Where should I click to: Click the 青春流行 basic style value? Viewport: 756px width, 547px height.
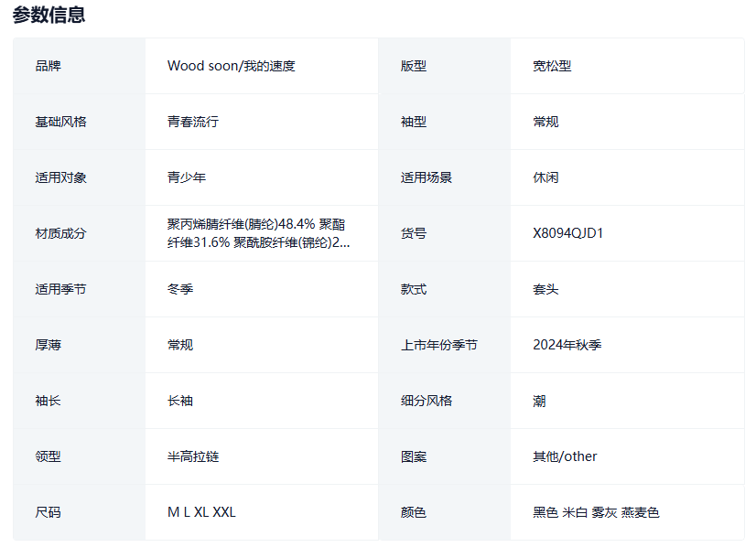192,122
